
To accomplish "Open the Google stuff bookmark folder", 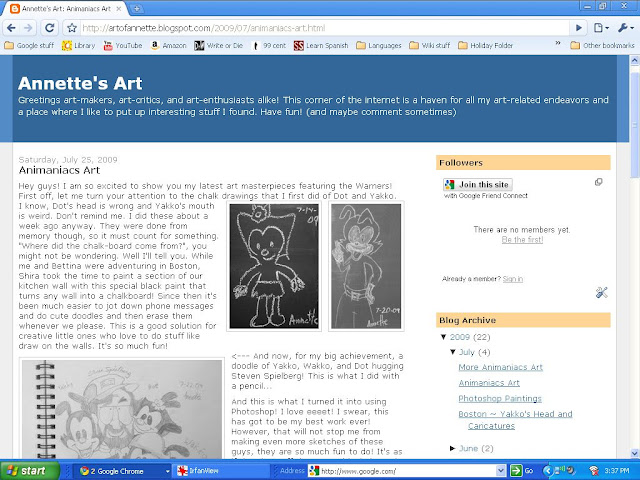I will (29, 45).
